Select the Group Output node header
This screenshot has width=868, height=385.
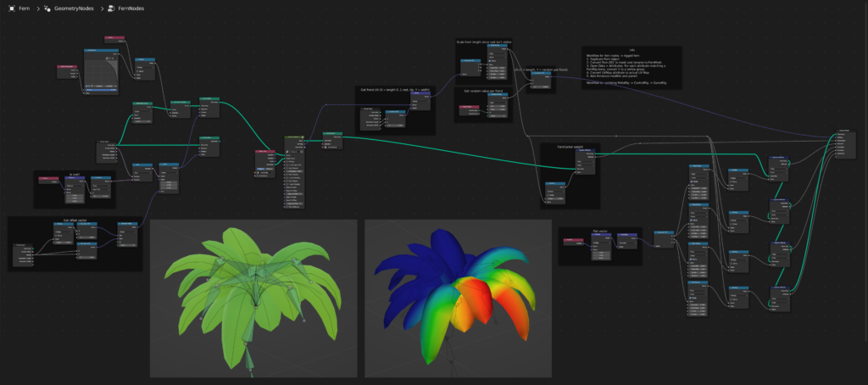(x=846, y=131)
